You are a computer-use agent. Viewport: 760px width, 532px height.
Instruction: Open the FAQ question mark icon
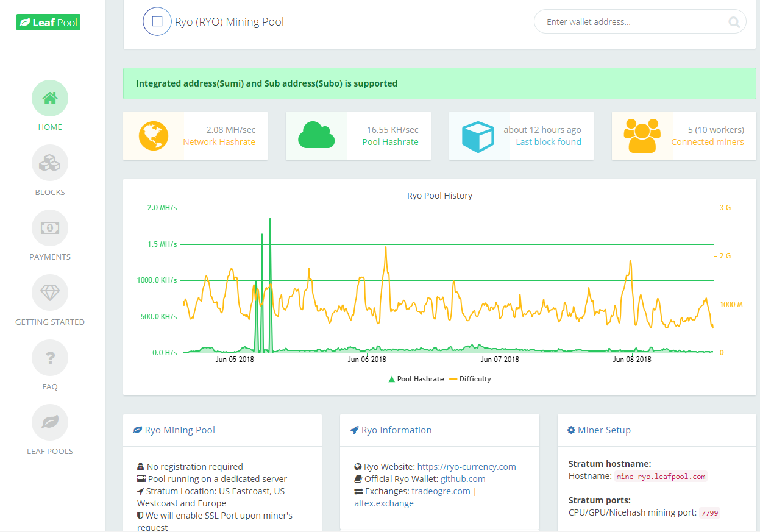(50, 358)
